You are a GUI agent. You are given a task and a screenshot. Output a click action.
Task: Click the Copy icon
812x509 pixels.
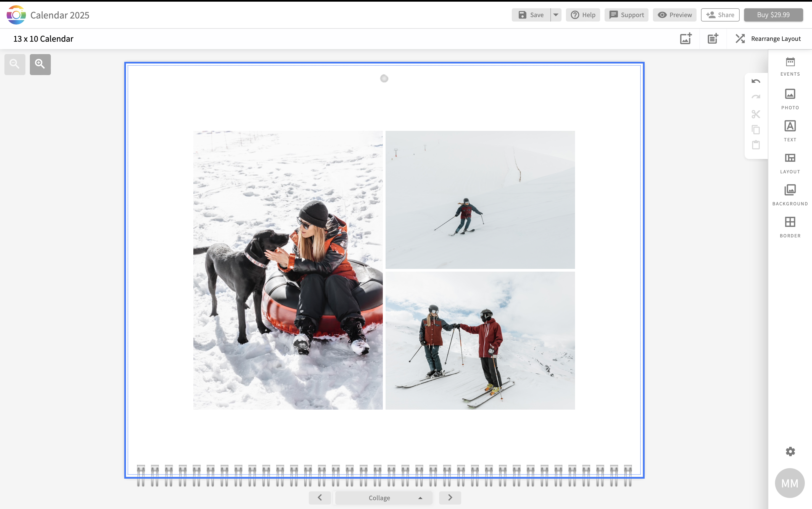pos(756,130)
